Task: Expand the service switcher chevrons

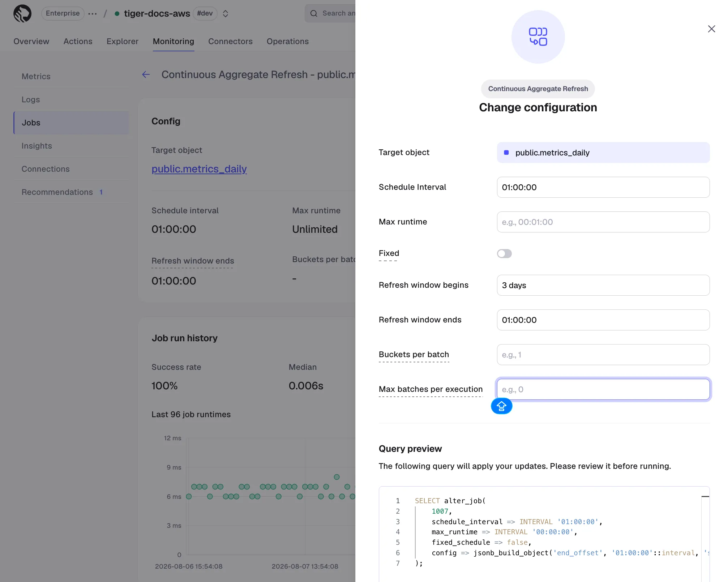Action: click(x=226, y=14)
